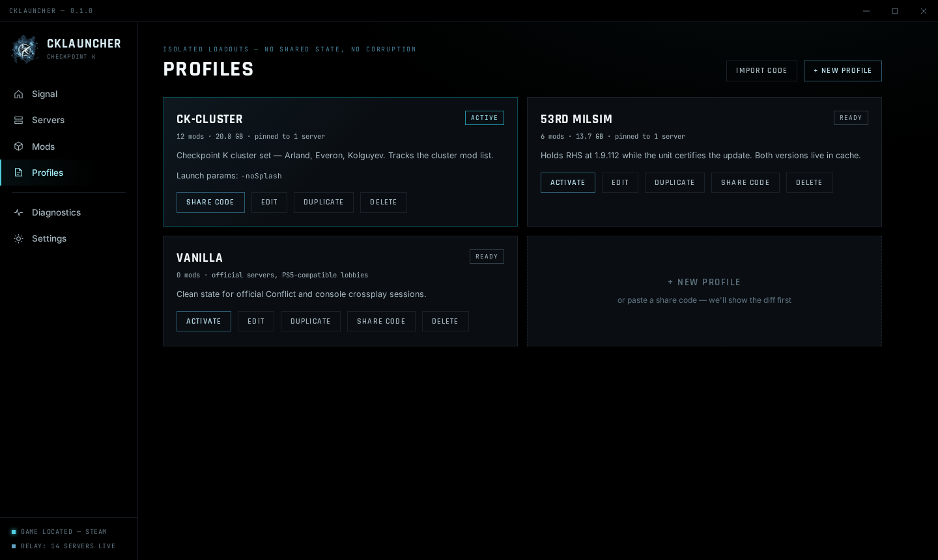The width and height of the screenshot is (938, 560).
Task: Click the CKLauncher compass logo
Action: point(25,49)
